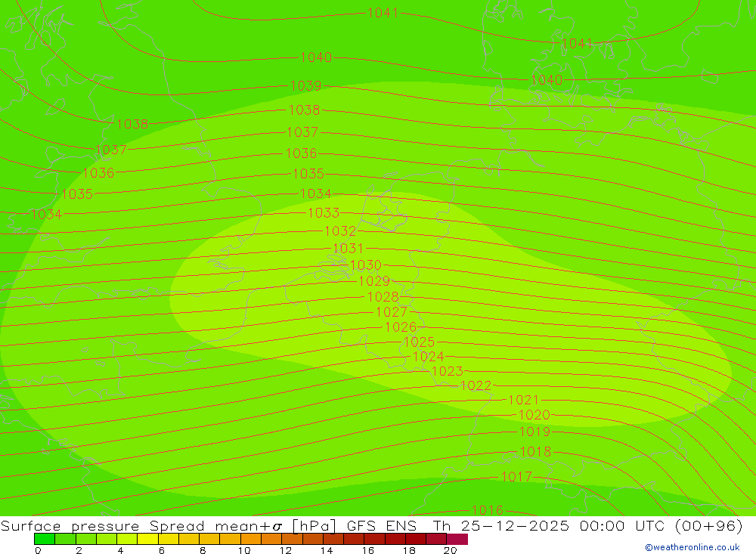Click the 1026 isobar label
Screen dimensions: 756x554
click(401, 327)
